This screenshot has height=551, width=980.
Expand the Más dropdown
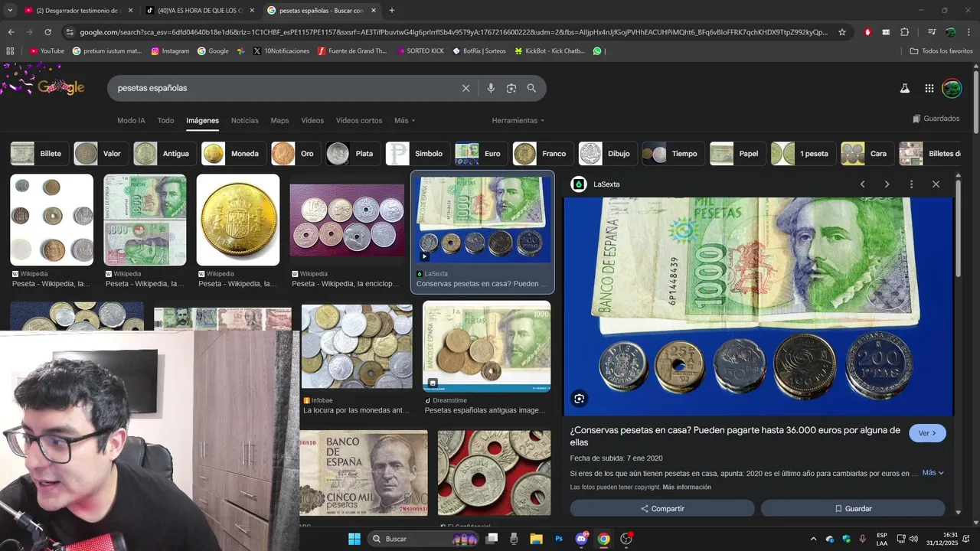(404, 121)
